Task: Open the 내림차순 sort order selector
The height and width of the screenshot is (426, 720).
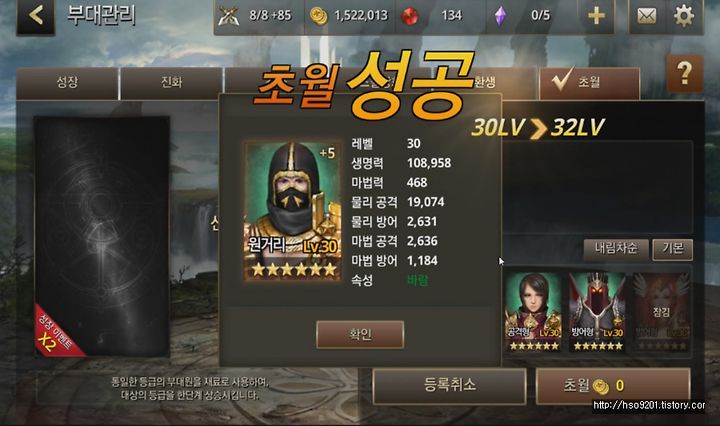Action: [616, 249]
